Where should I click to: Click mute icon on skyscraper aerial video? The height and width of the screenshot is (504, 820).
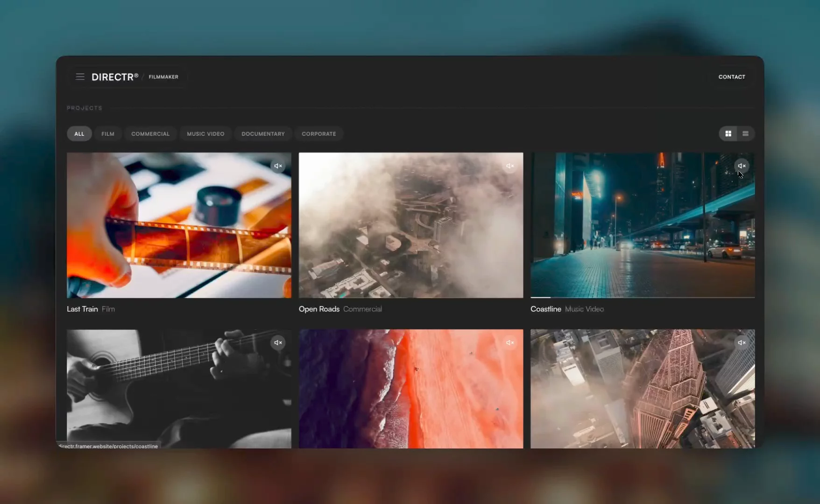pos(742,343)
